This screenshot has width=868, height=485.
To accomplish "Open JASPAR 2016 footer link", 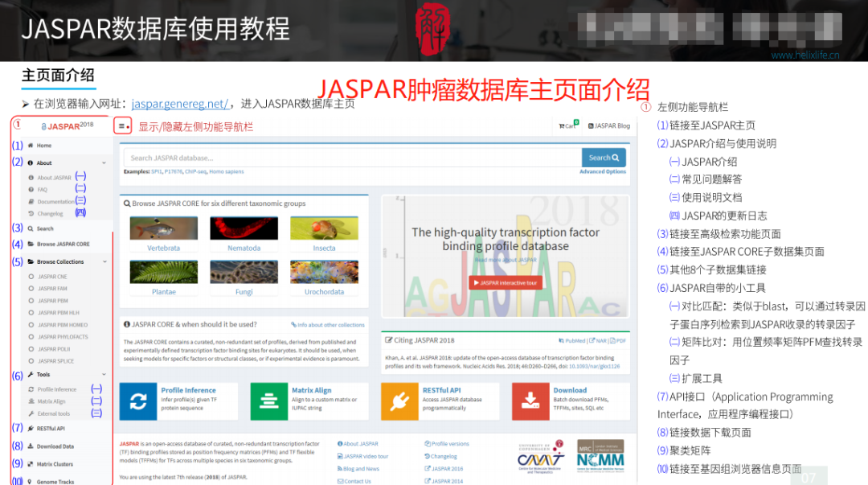I will 444,469.
